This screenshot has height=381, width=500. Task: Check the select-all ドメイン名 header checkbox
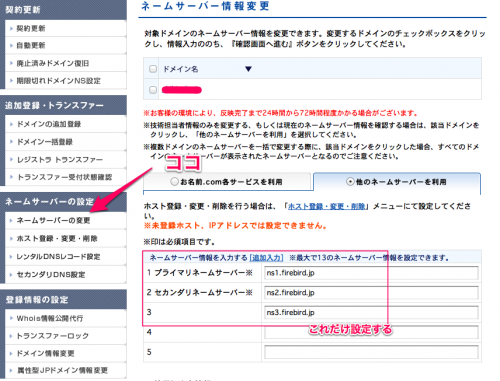point(153,69)
